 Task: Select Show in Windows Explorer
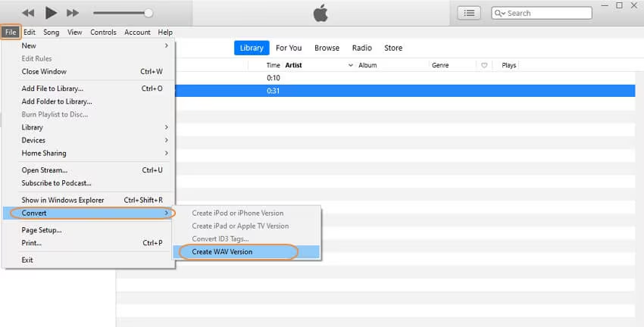(x=89, y=201)
